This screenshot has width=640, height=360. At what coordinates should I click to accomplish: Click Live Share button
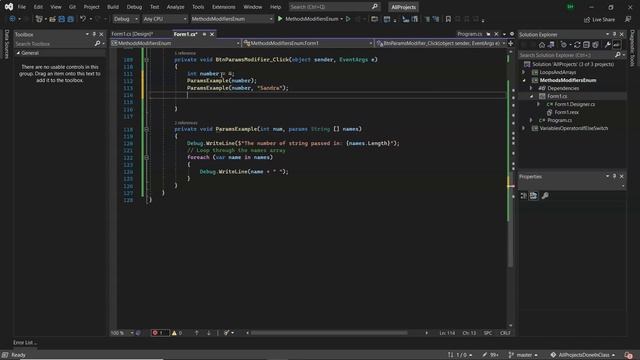(600, 20)
